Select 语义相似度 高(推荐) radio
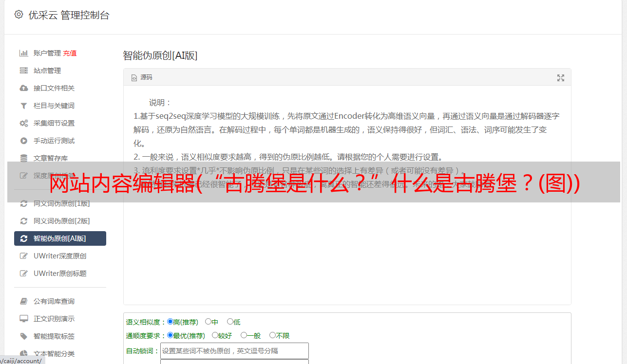 pyautogui.click(x=170, y=322)
